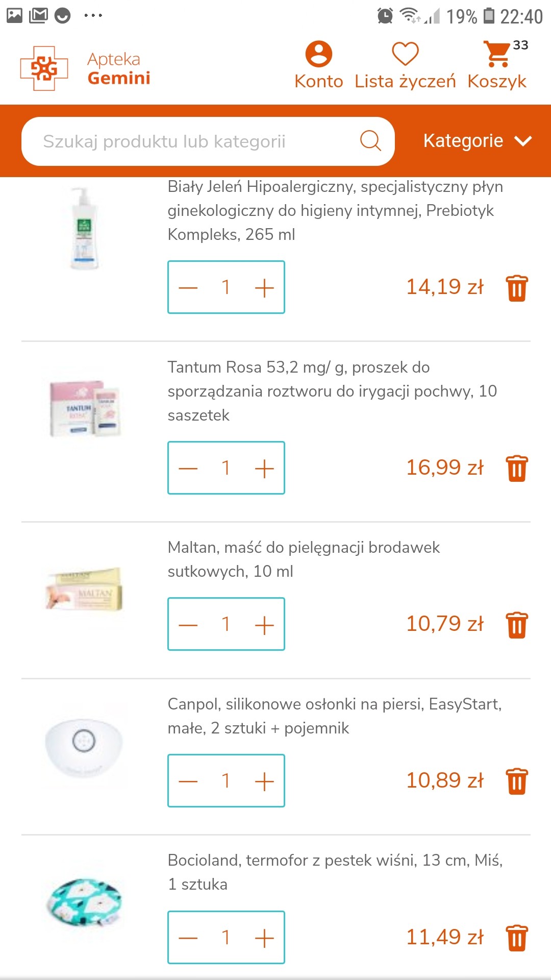Increase quantity of Biały Jeleń płyn

[264, 288]
